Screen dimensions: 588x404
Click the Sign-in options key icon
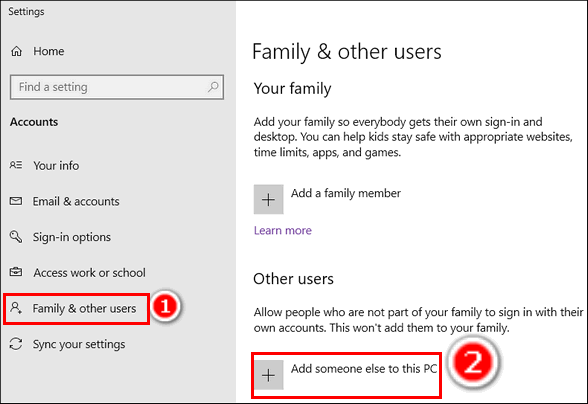pyautogui.click(x=16, y=237)
